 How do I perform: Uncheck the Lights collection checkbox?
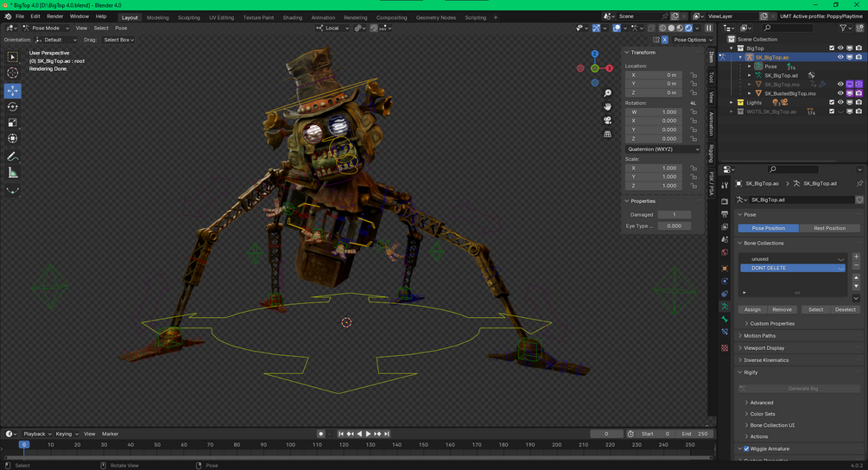(832, 103)
